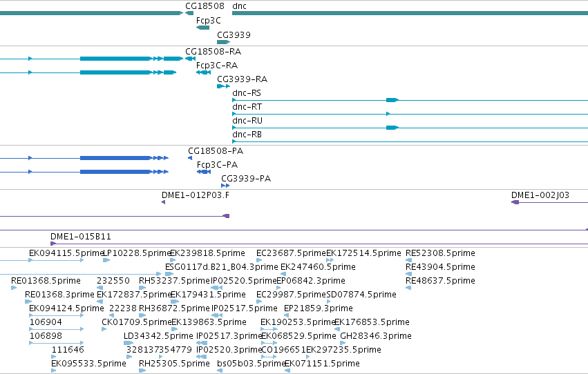Select the CG18508 gene label
Viewport: 588px width, 374px height.
point(205,6)
